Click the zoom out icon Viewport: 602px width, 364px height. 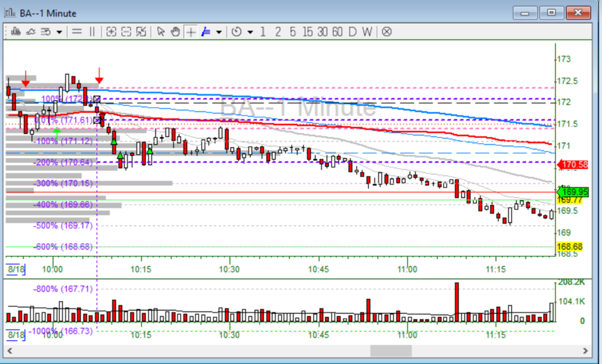126,32
